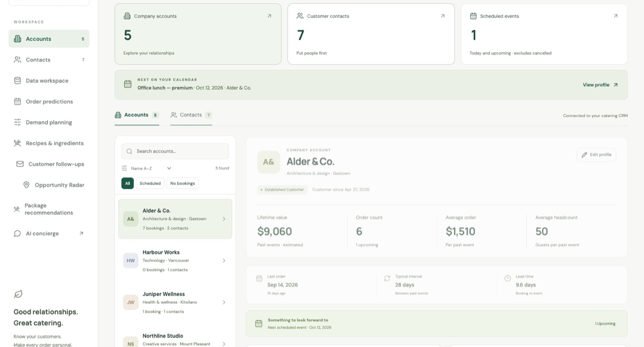This screenshot has width=644, height=347.
Task: Click the filter sliders icon beside sort
Action: (x=125, y=168)
